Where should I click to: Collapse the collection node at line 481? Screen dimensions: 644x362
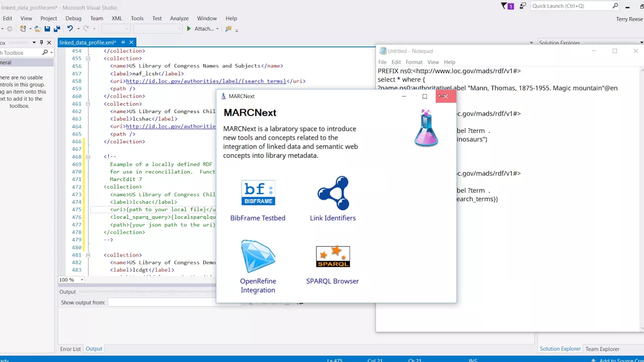[88, 255]
